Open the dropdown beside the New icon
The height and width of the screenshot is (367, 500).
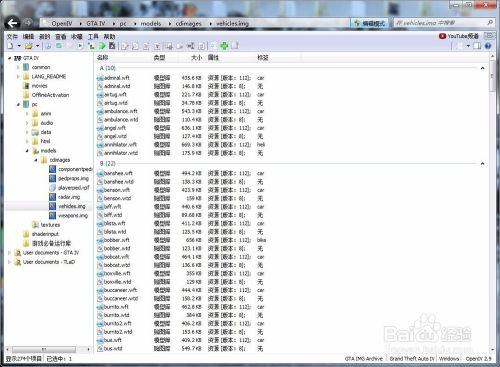pos(19,46)
